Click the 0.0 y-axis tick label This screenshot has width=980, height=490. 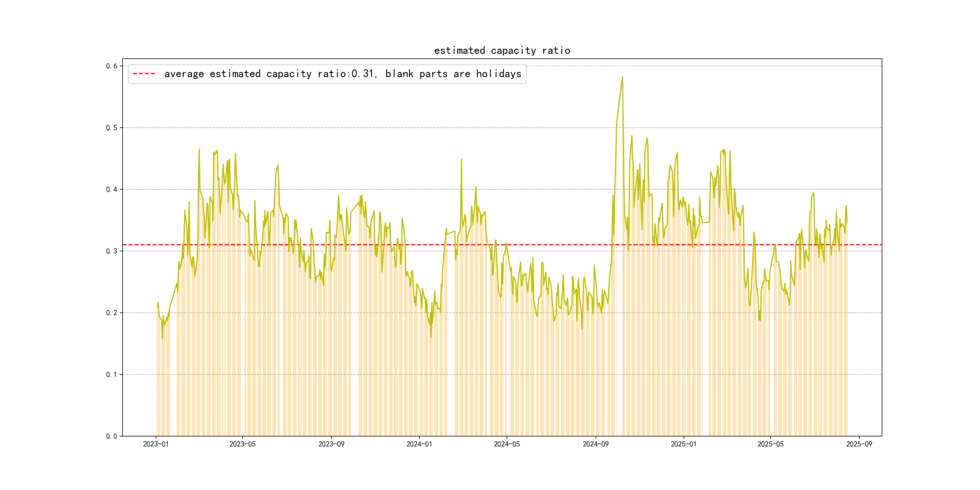pyautogui.click(x=112, y=436)
